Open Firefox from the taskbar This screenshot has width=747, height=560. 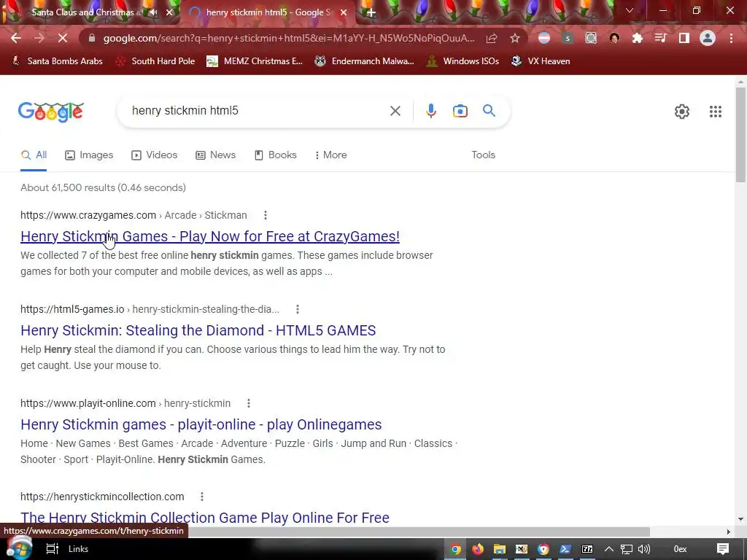(x=477, y=549)
